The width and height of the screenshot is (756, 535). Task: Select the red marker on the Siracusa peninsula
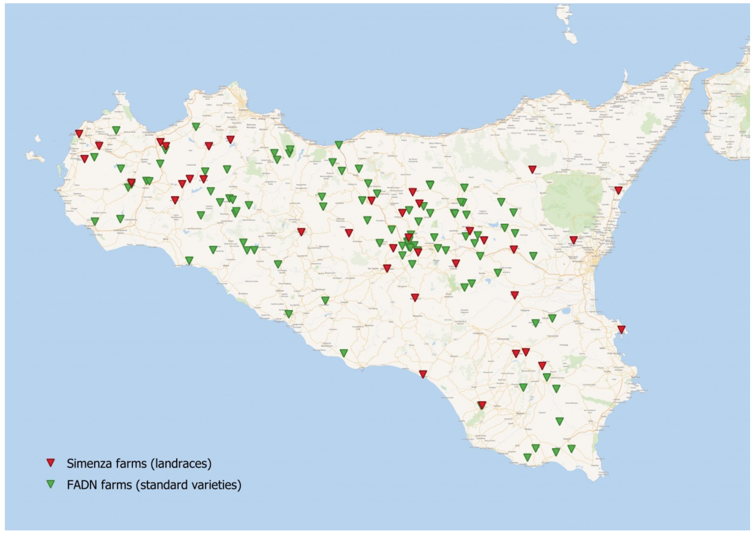coord(621,329)
